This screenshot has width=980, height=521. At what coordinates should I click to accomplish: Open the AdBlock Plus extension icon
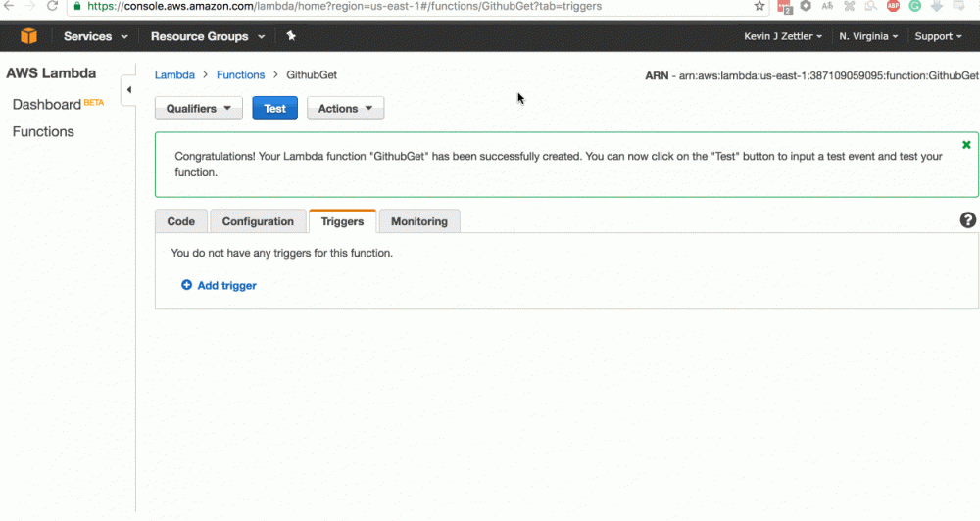[893, 6]
